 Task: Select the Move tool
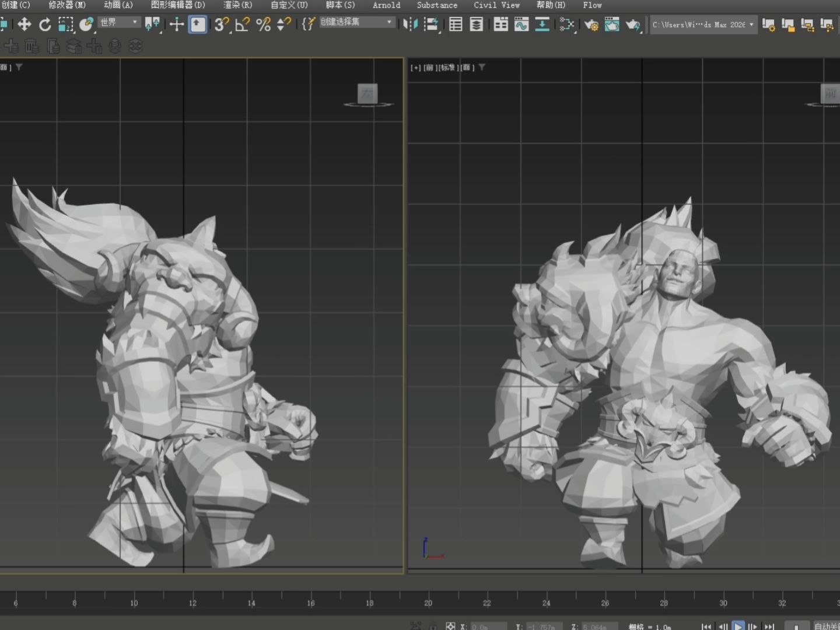pyautogui.click(x=24, y=24)
